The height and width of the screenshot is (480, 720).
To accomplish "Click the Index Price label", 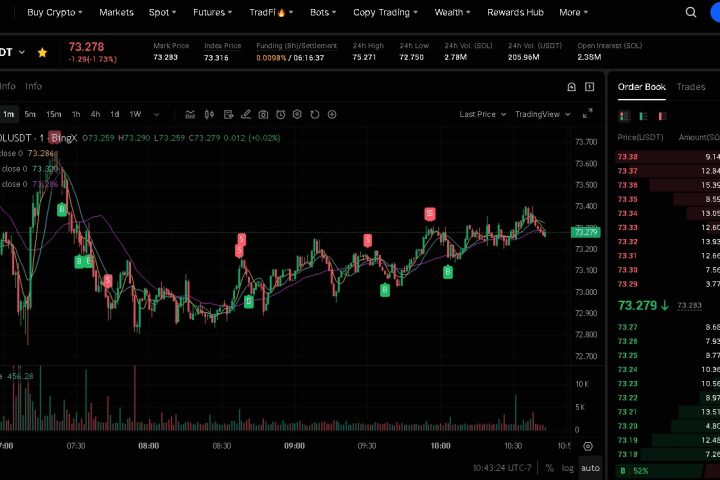I will pyautogui.click(x=222, y=45).
